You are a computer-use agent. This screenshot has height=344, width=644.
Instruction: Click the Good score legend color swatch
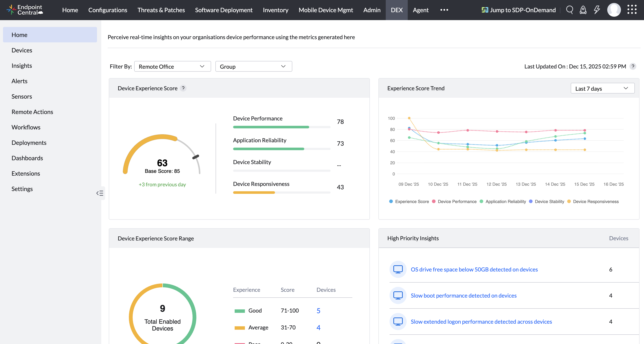pyautogui.click(x=240, y=311)
